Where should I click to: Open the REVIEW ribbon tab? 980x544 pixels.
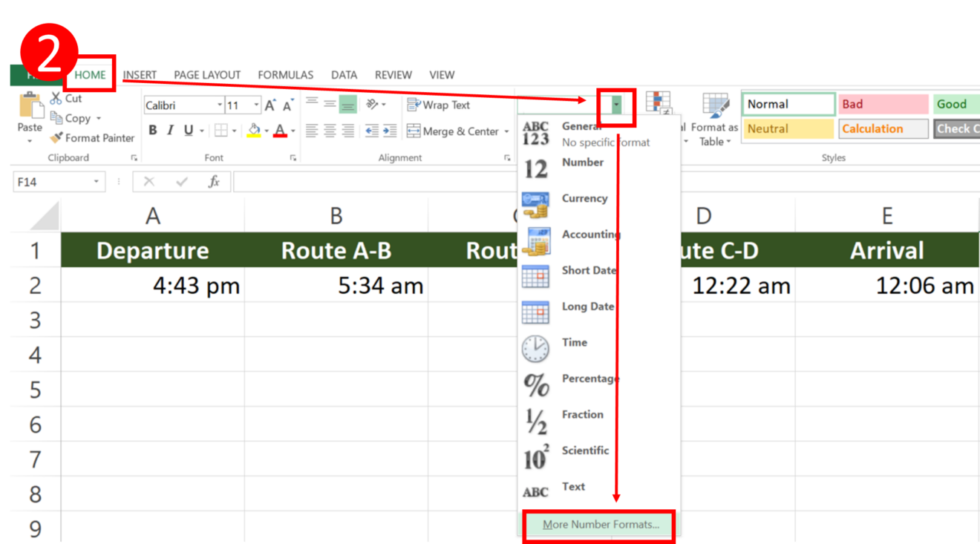point(393,74)
